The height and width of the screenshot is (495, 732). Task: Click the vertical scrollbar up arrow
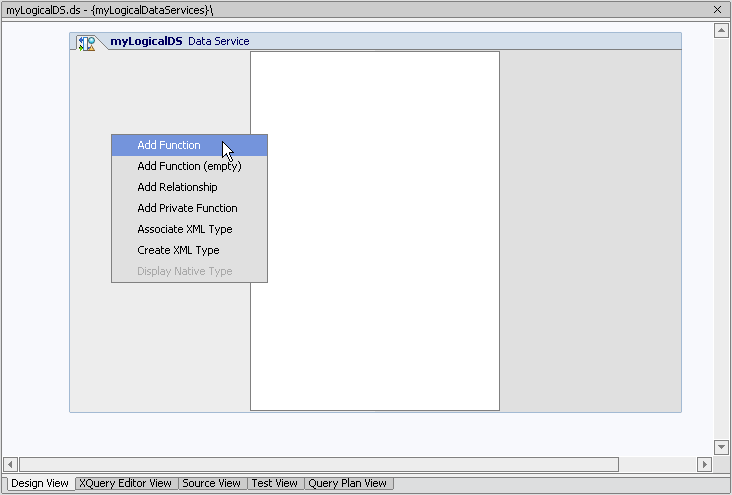pyautogui.click(x=721, y=31)
